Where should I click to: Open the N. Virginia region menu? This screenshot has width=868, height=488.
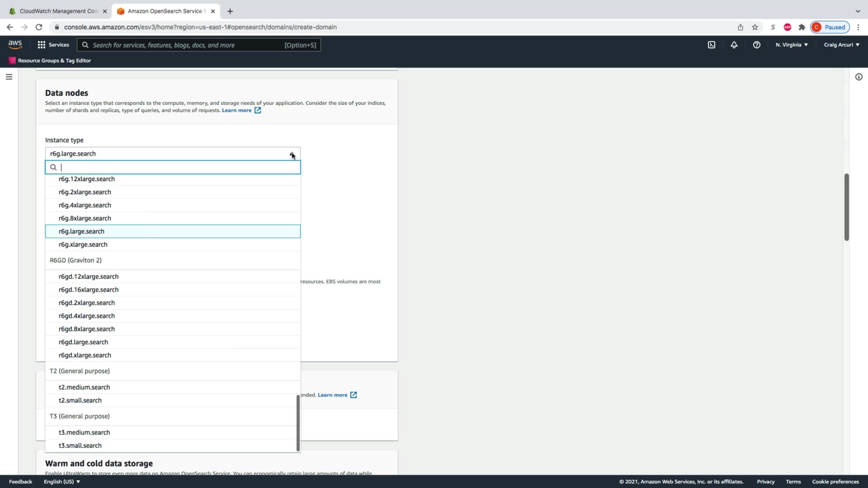click(x=791, y=45)
